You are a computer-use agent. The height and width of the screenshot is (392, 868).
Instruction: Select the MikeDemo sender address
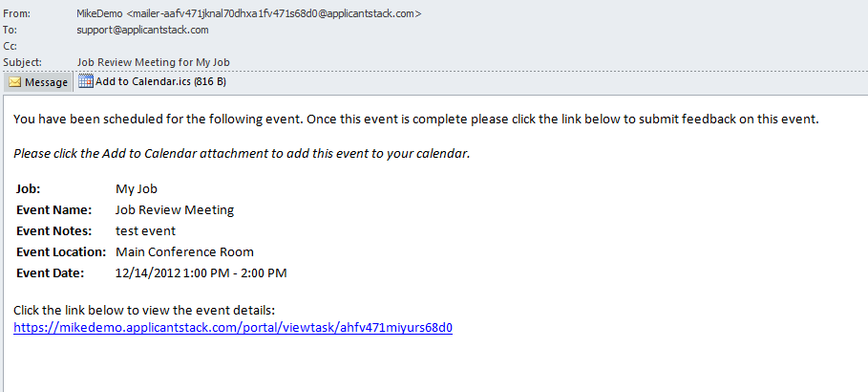248,13
